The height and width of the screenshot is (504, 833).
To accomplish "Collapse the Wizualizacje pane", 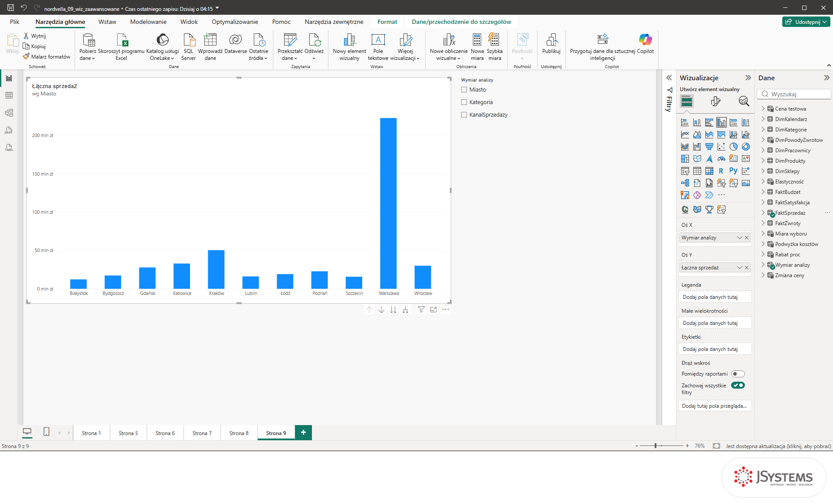I will [x=748, y=78].
